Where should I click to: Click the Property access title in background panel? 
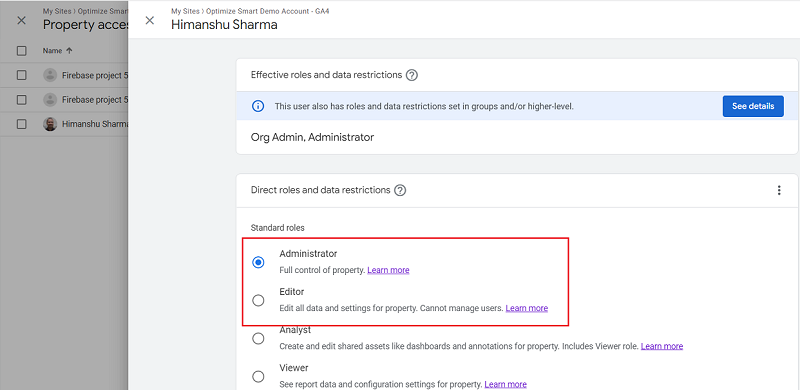pos(85,25)
